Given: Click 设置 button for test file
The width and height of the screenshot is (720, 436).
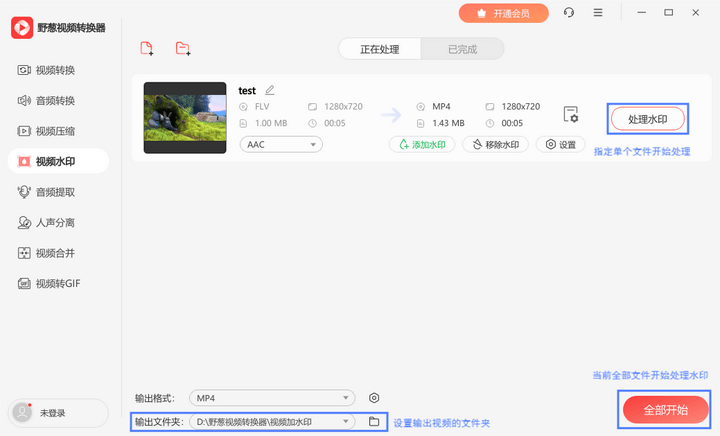Looking at the screenshot, I should [560, 145].
